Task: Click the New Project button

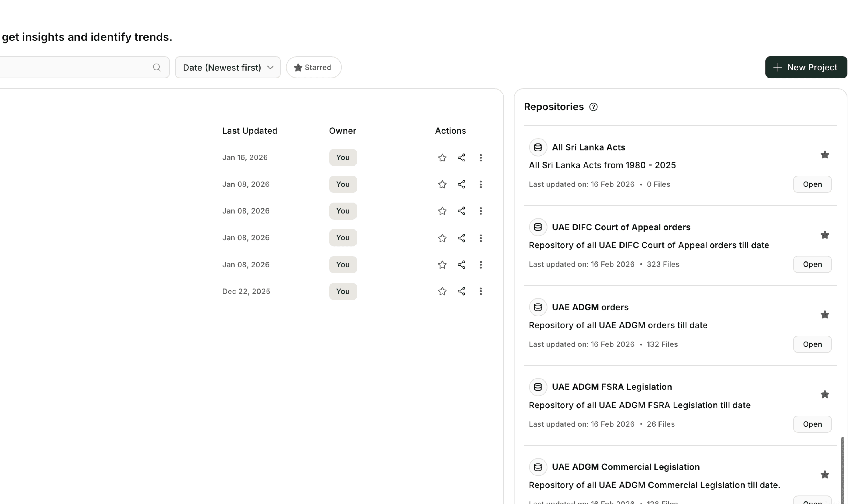Action: click(806, 67)
